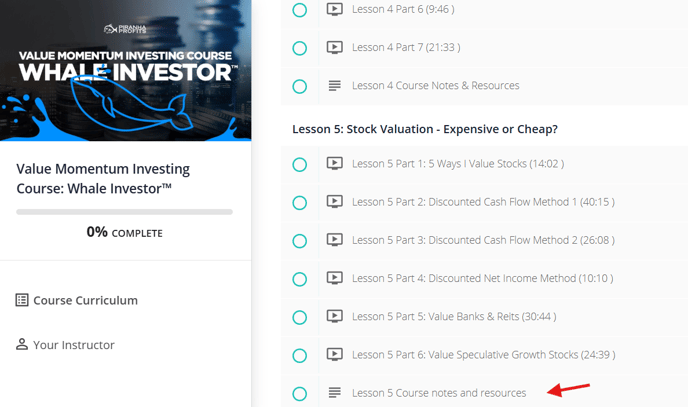Viewport: 688px width, 407px height.
Task: Click the video icon for Discounted Cash Flow Method 1
Action: click(x=334, y=202)
